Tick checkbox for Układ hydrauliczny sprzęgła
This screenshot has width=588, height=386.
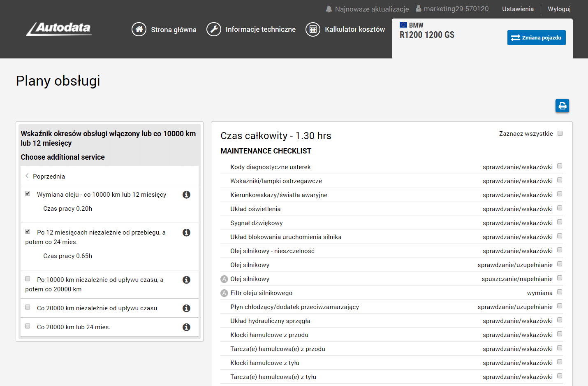560,320
